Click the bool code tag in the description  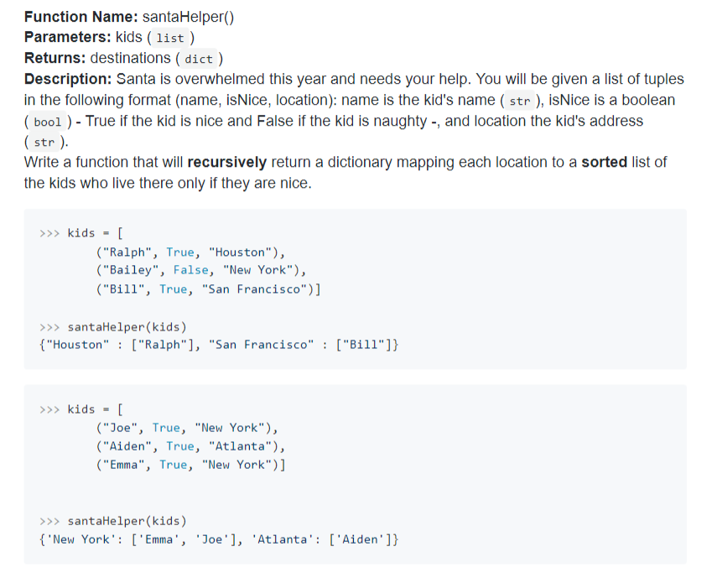[x=46, y=121]
